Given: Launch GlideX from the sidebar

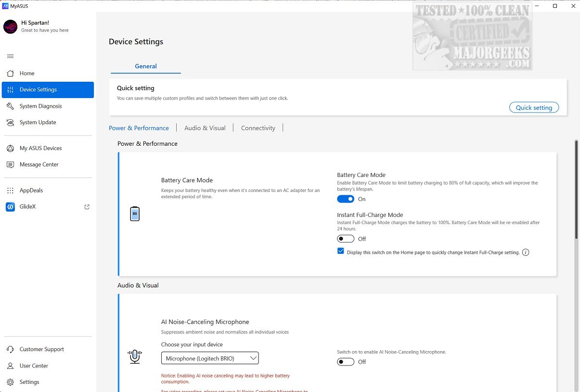Looking at the screenshot, I should pos(27,207).
